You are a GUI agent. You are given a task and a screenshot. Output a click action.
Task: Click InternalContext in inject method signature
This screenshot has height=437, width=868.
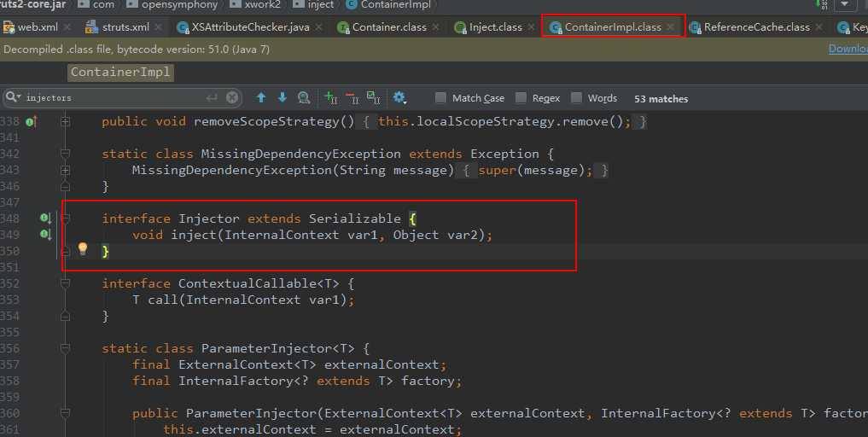[x=282, y=235]
